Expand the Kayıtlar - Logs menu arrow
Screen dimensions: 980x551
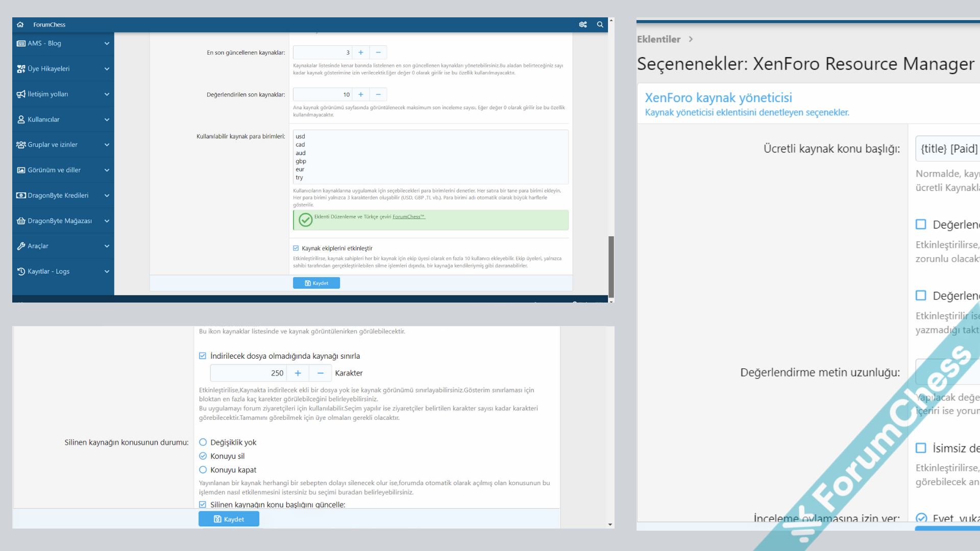(x=107, y=271)
